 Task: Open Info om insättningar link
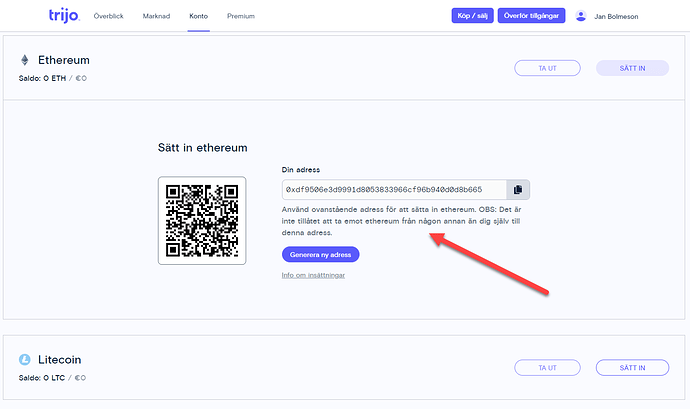[x=313, y=274]
